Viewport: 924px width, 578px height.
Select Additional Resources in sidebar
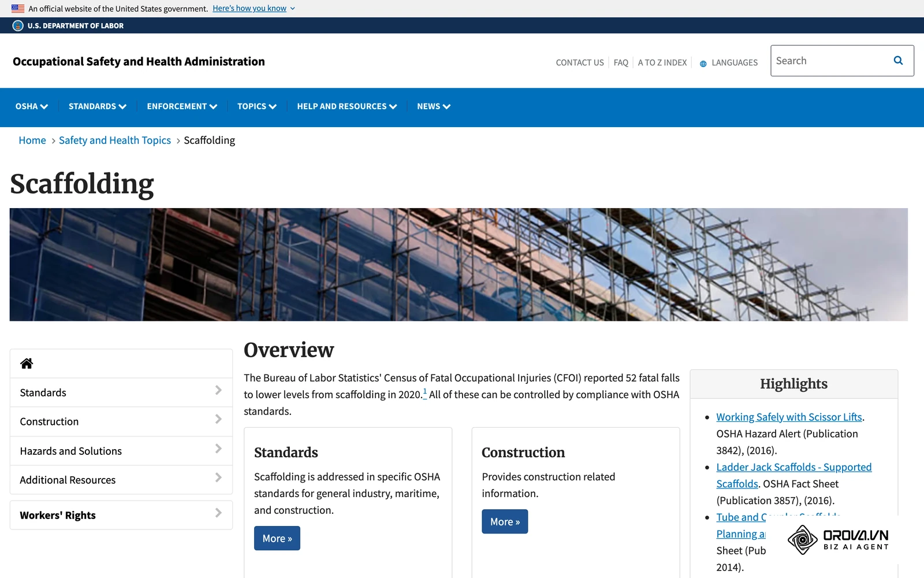(x=121, y=480)
